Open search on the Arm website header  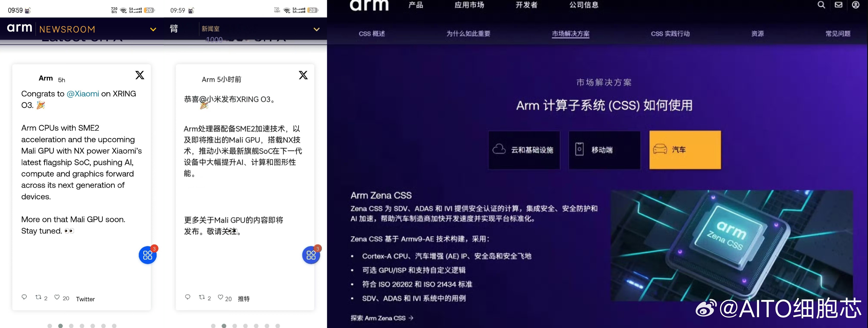821,5
